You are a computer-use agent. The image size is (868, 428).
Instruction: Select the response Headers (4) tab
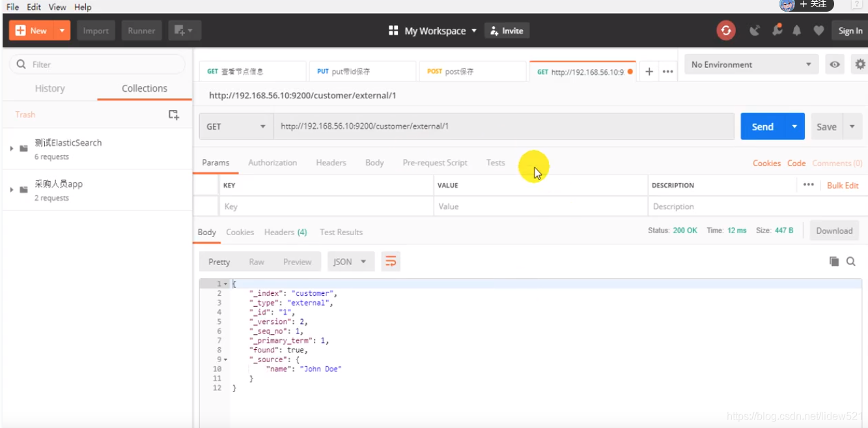(x=285, y=233)
